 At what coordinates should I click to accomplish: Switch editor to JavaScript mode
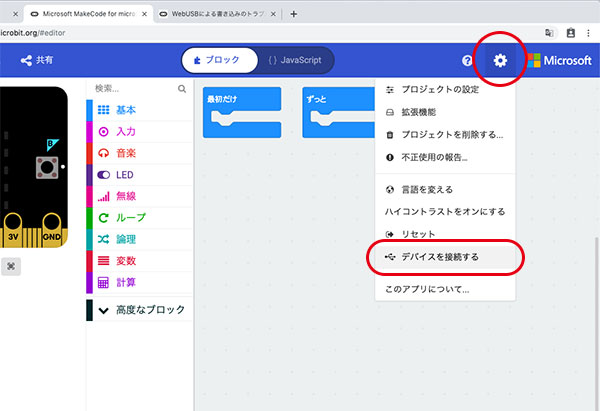(294, 60)
